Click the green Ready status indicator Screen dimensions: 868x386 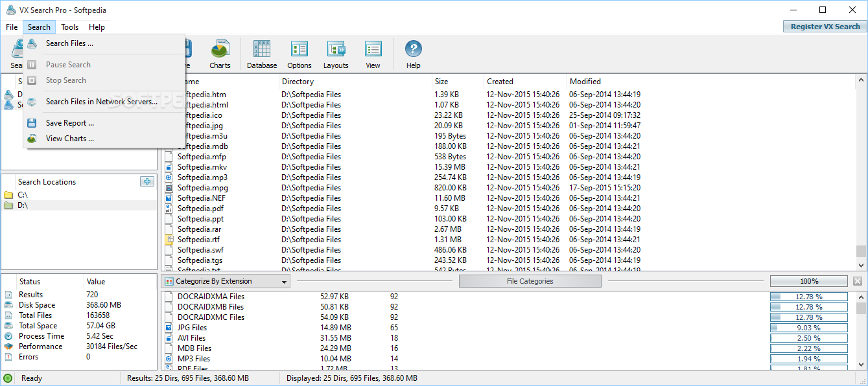click(x=8, y=378)
